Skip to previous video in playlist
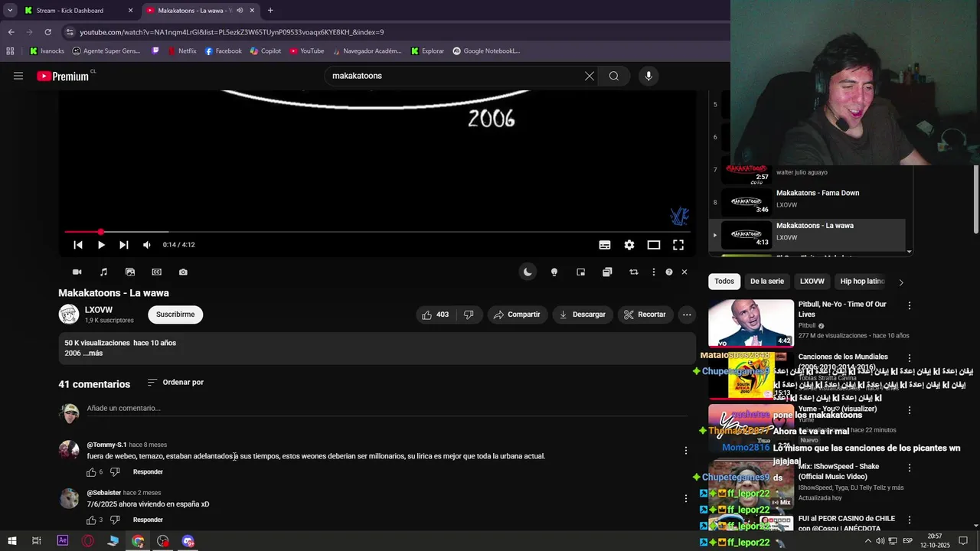The image size is (980, 551). coord(78,245)
